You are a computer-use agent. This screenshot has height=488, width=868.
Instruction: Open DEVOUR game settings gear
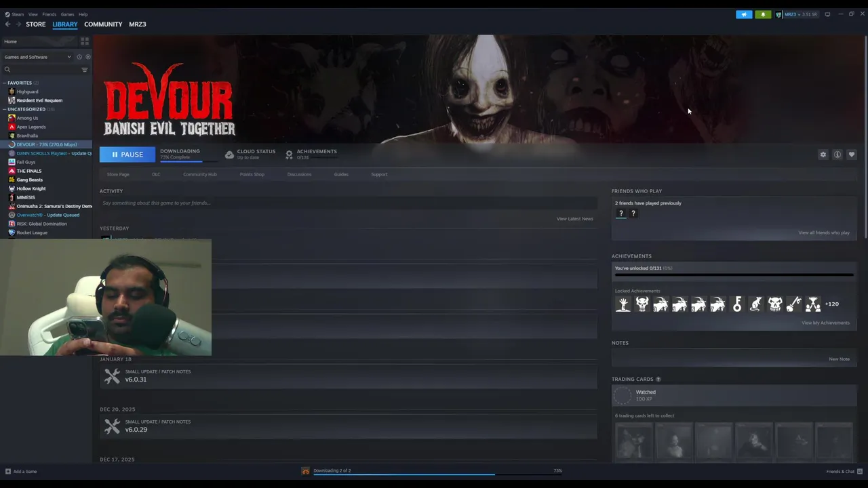[823, 155]
